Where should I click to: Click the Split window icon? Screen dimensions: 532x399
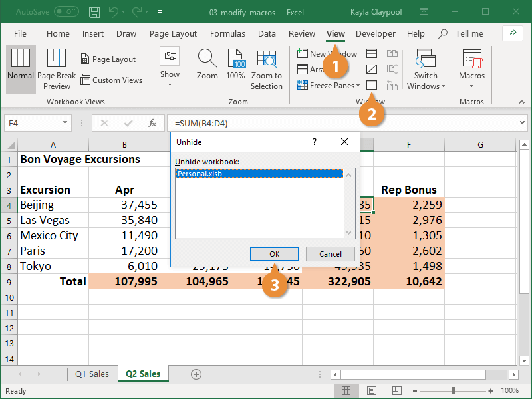371,53
